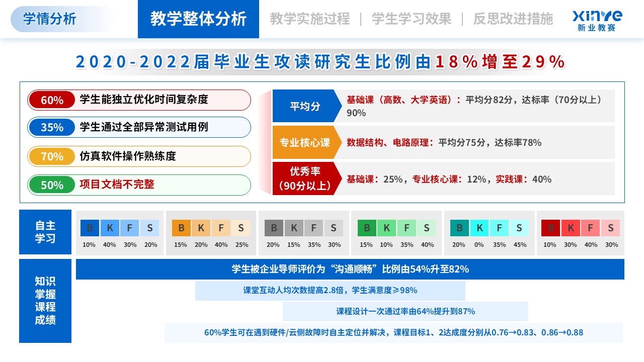Select the text 仿真软件操作熟练度
This screenshot has width=644, height=362.
(x=128, y=156)
